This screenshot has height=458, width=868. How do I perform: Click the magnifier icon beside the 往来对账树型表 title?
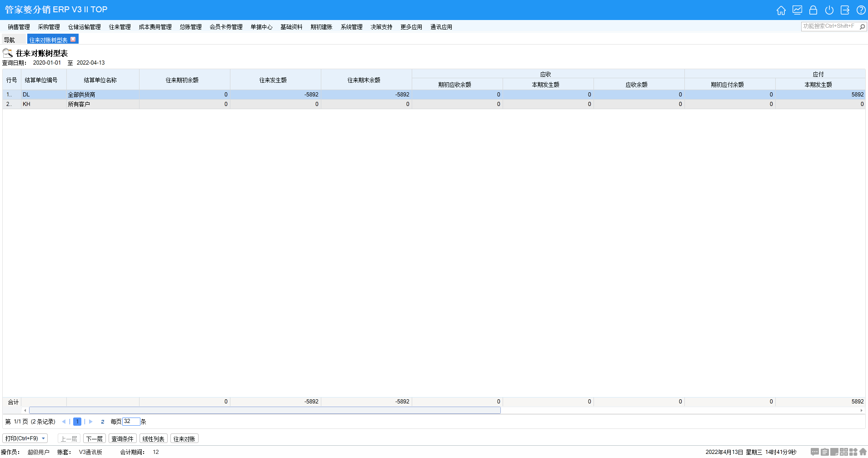[x=8, y=53]
